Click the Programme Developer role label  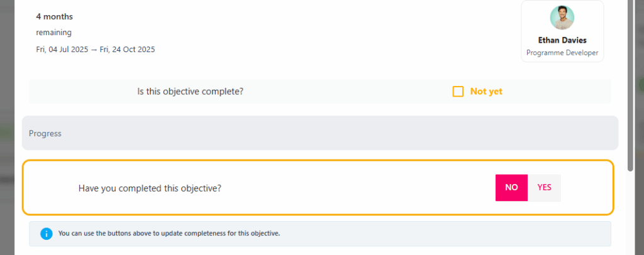[x=562, y=53]
